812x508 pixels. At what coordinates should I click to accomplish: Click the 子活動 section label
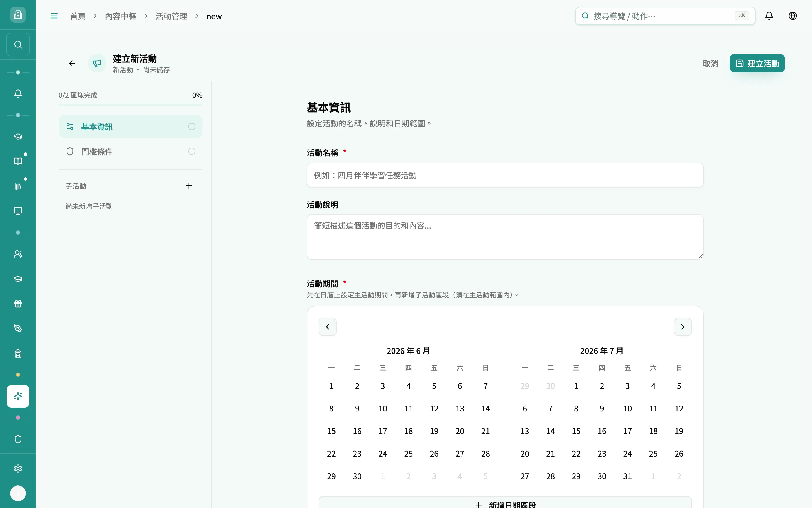[x=76, y=186]
